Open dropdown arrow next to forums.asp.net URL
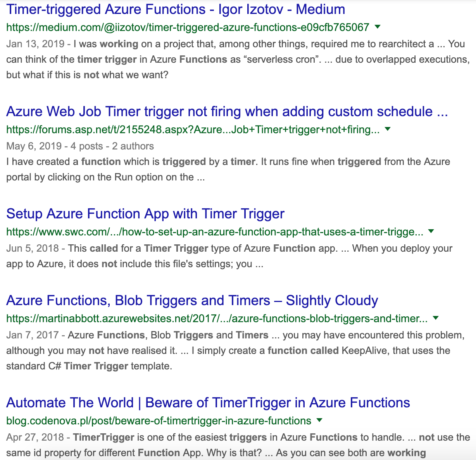 388,129
